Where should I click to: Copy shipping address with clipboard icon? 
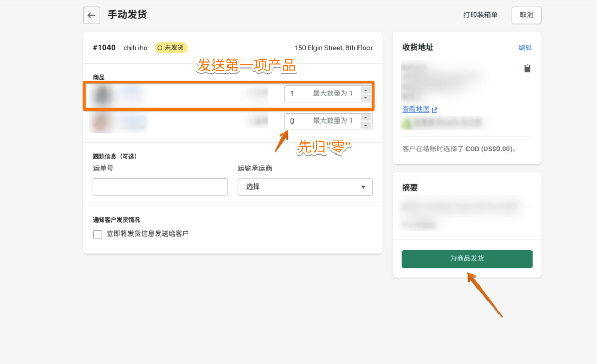[527, 68]
